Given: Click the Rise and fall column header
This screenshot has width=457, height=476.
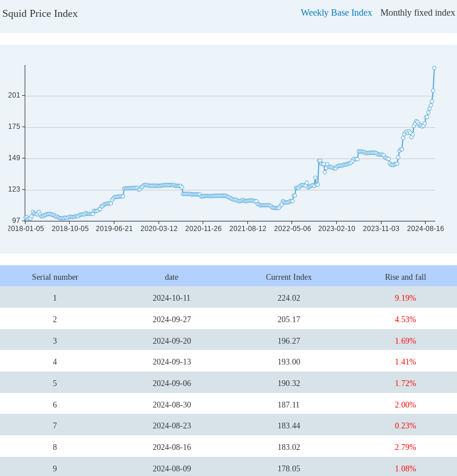Looking at the screenshot, I should point(405,277).
